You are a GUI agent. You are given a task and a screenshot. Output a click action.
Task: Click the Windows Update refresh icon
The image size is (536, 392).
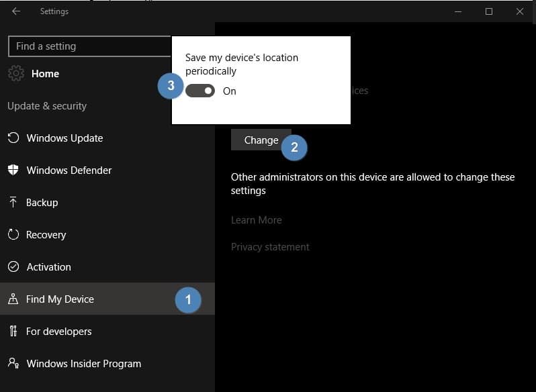pyautogui.click(x=13, y=138)
